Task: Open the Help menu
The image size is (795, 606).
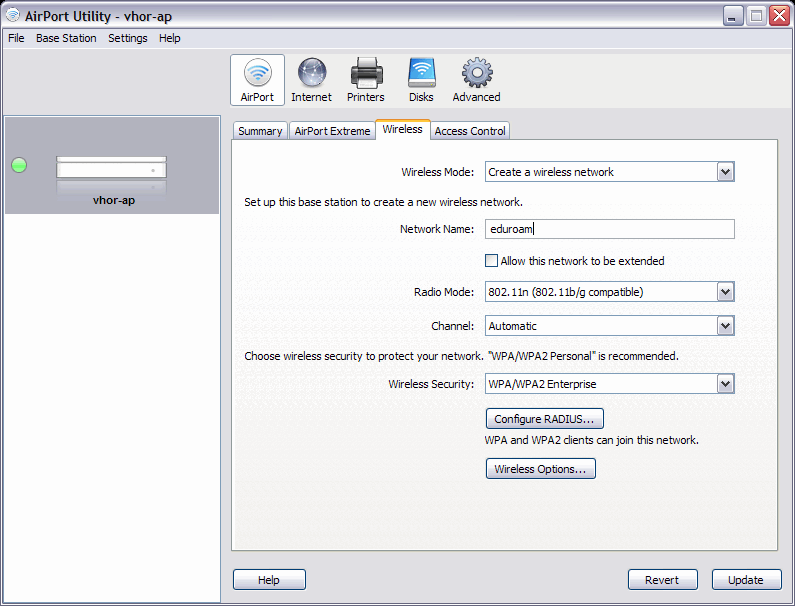Action: [x=169, y=38]
